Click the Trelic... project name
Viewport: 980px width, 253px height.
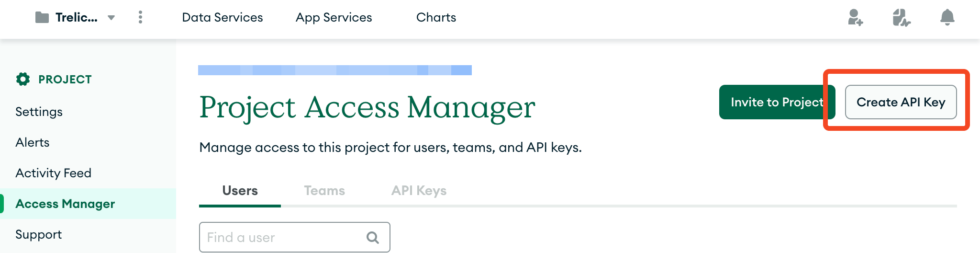[77, 18]
